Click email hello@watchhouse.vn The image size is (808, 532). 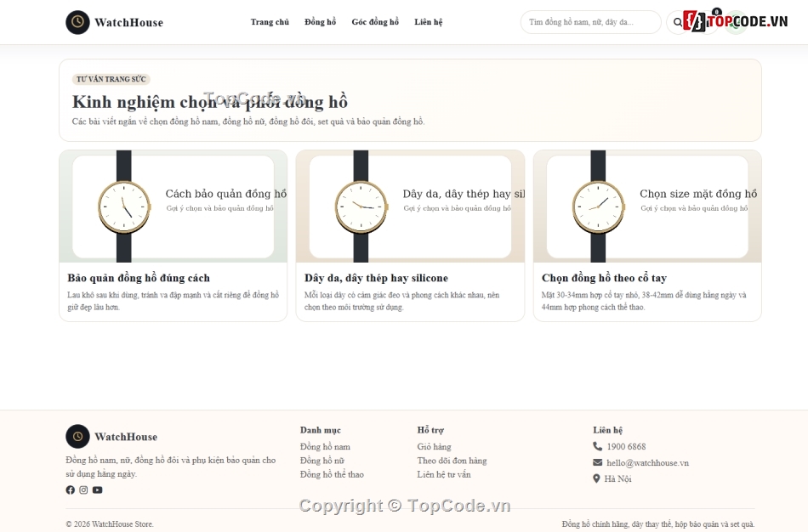(648, 462)
